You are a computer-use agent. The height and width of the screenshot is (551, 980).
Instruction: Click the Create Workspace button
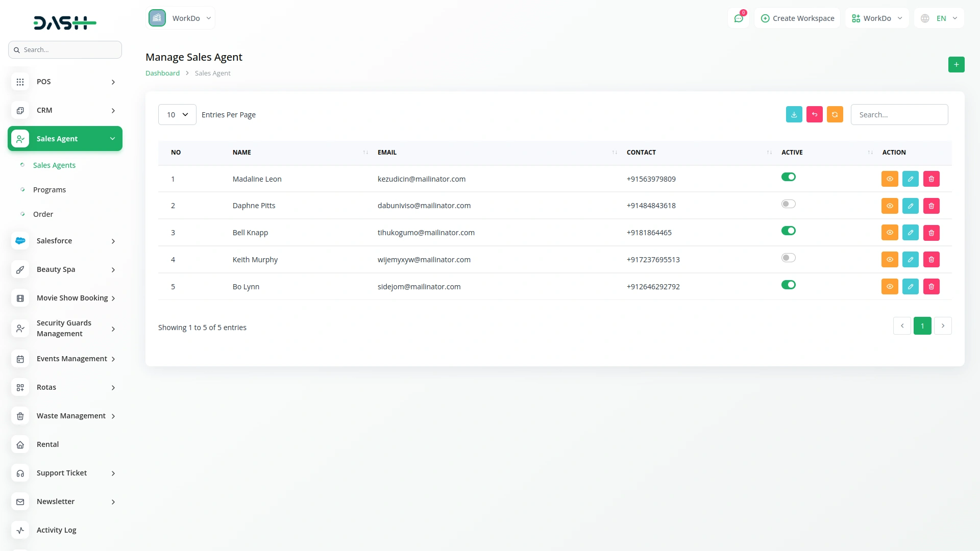click(x=797, y=18)
